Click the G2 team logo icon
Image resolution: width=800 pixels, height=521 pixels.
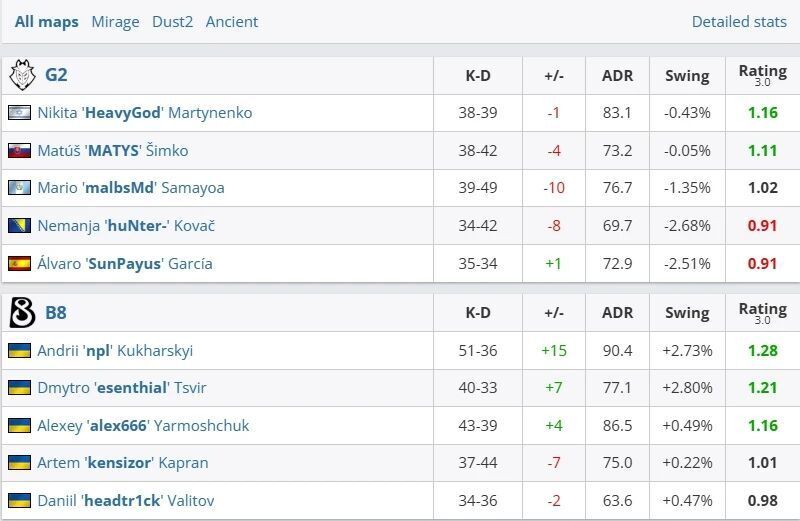click(x=21, y=75)
